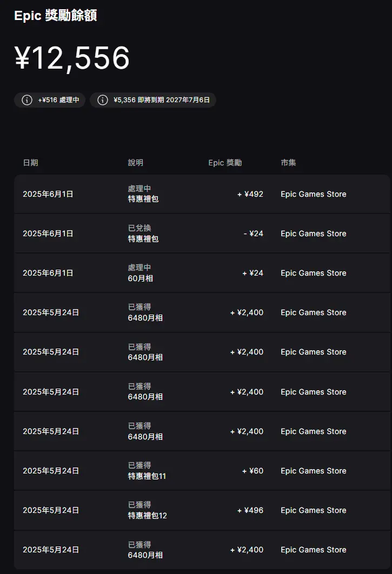Open the 處理中 60月相 +¥24 row
The image size is (392, 574).
tap(202, 273)
